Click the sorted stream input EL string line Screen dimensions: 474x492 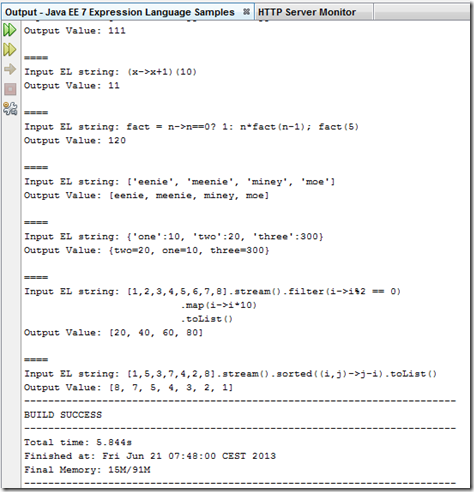pos(230,374)
